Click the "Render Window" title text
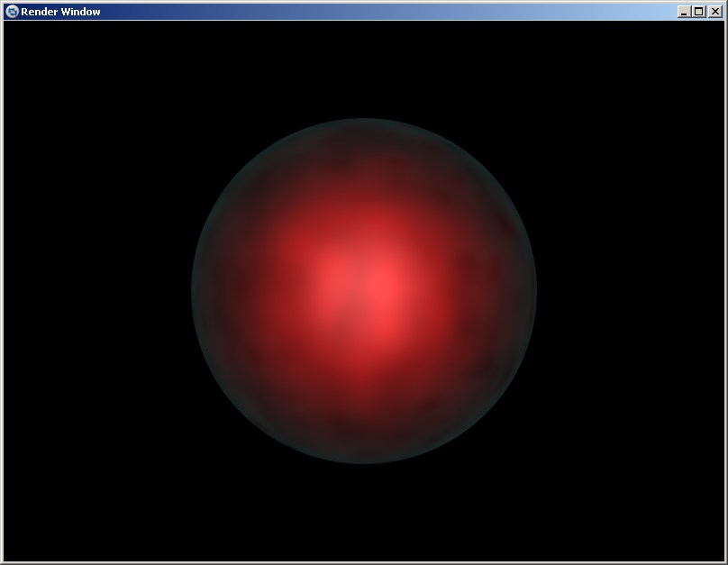The height and width of the screenshot is (565, 728). (60, 12)
